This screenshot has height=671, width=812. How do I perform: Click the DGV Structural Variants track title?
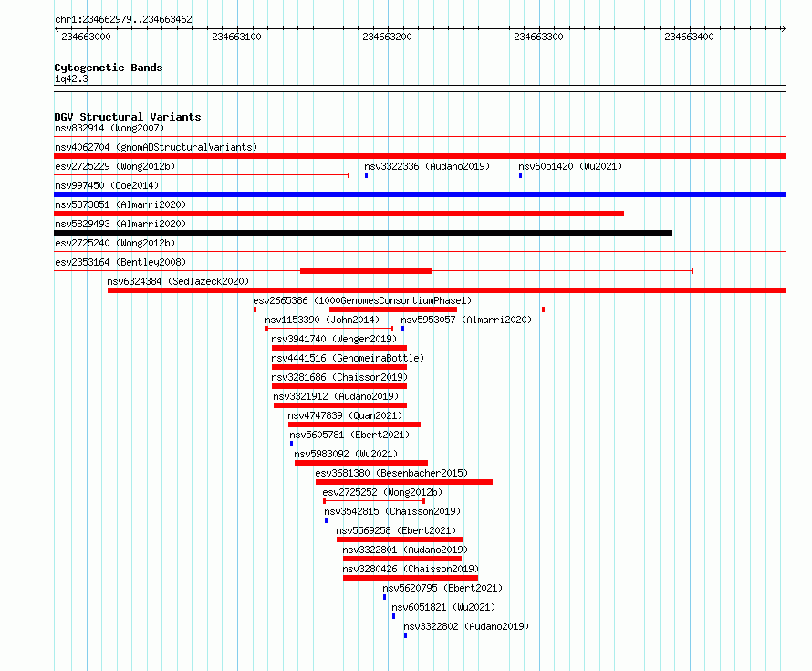point(128,117)
